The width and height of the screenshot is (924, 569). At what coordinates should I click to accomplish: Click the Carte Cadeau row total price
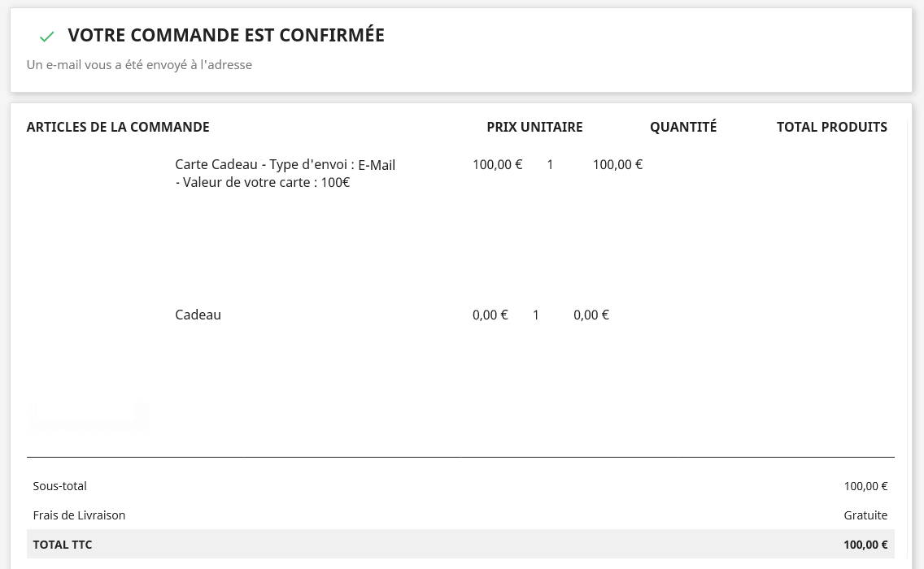617,165
